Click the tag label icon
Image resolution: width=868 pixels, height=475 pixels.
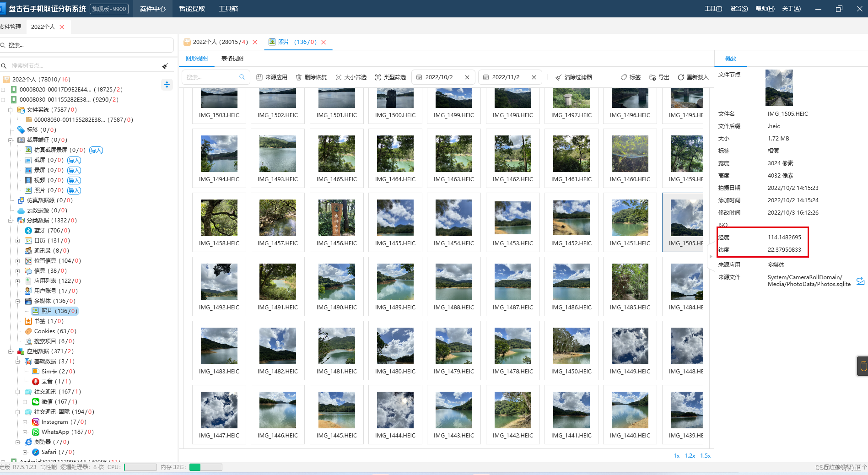624,77
